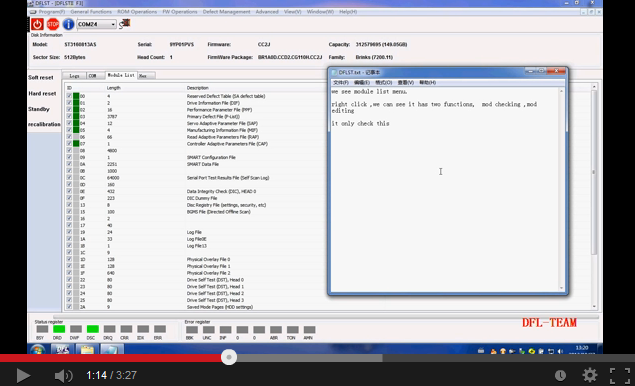Toggle checkbox for module 01 Drive Information File
Image resolution: width=635 pixels, height=386 pixels.
[x=69, y=103]
